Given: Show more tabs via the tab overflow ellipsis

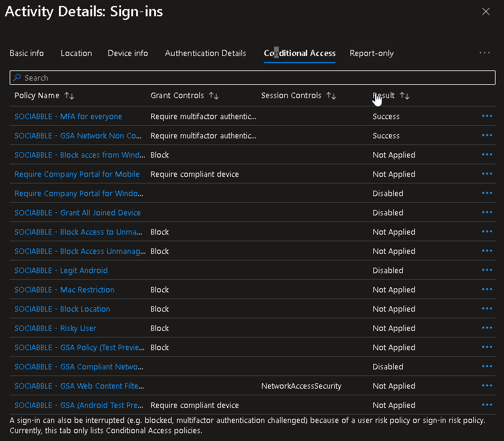Looking at the screenshot, I should [485, 53].
